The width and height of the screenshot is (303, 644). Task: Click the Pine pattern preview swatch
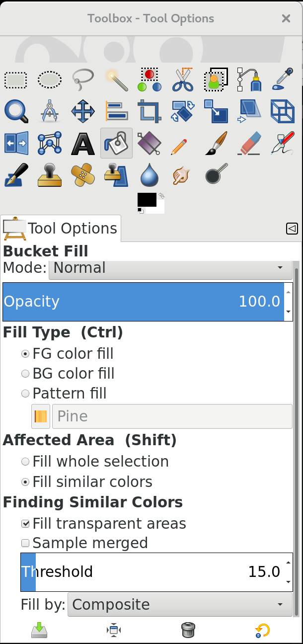pos(41,416)
